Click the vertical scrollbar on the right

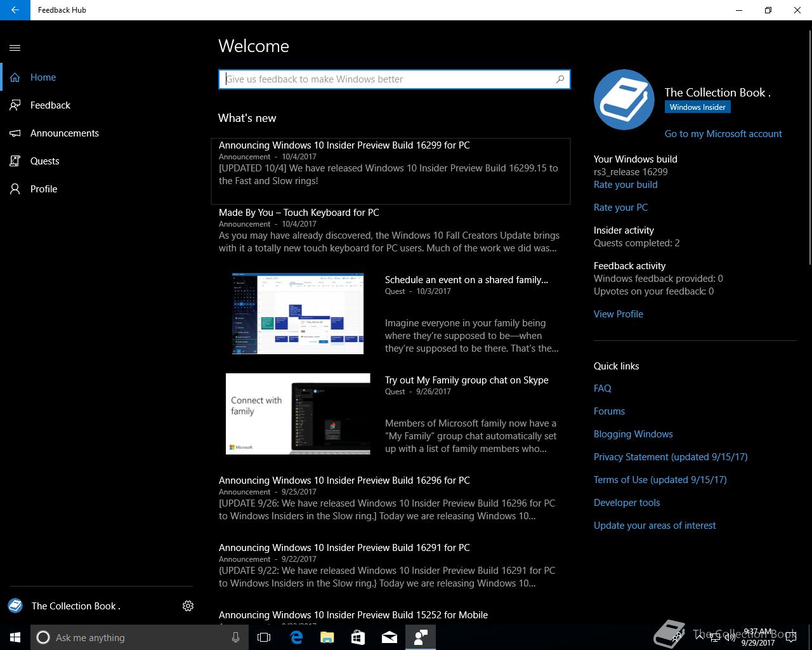(809, 146)
